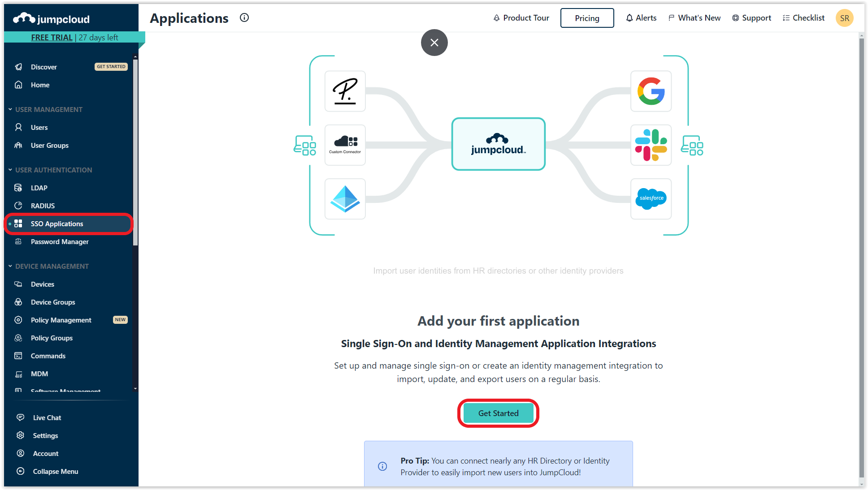Viewport: 868px width, 490px height.
Task: Start the Product Tour
Action: coord(521,18)
